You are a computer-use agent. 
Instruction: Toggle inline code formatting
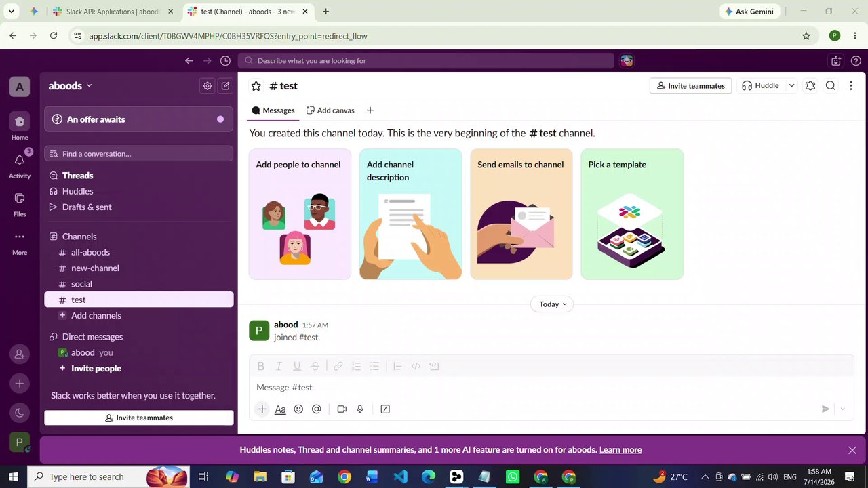(416, 367)
